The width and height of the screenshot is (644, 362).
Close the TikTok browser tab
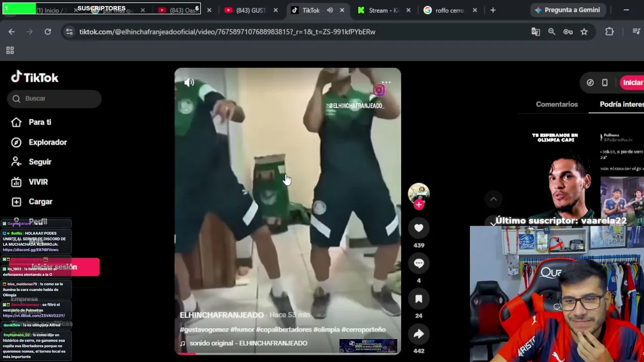pyautogui.click(x=342, y=10)
